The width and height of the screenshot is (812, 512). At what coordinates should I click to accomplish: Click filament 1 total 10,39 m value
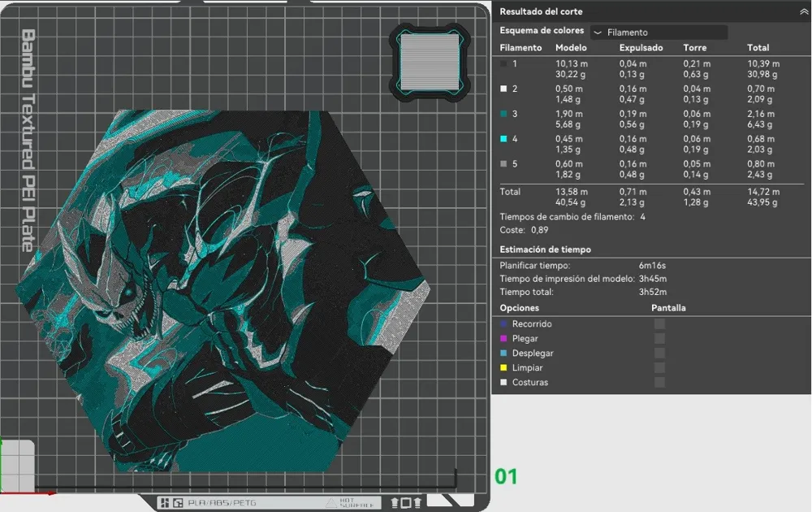(x=763, y=63)
